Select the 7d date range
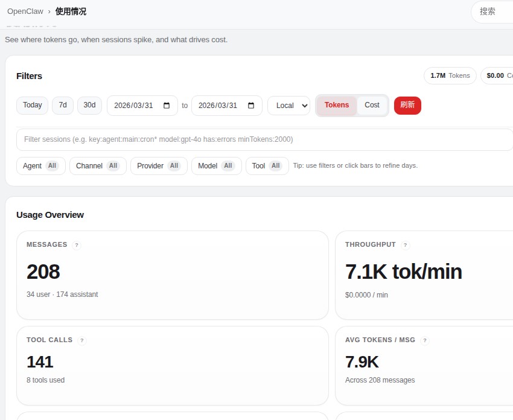The image size is (513, 420). tap(63, 106)
